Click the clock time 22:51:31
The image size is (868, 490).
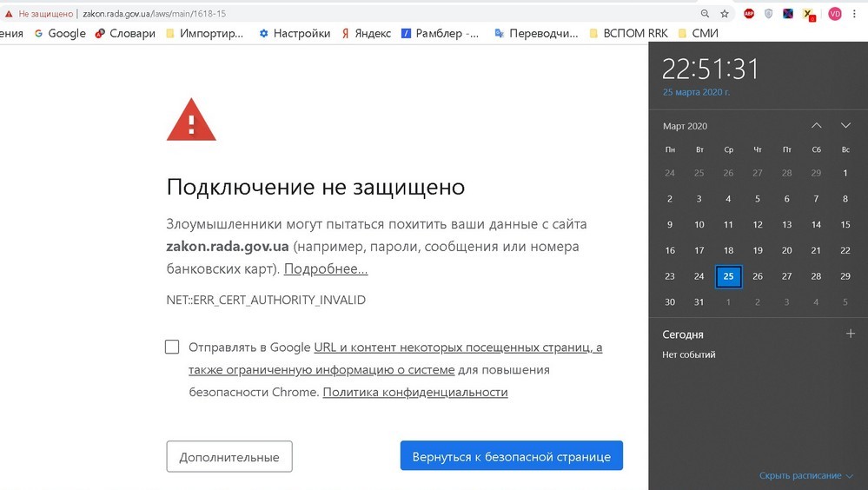point(710,70)
